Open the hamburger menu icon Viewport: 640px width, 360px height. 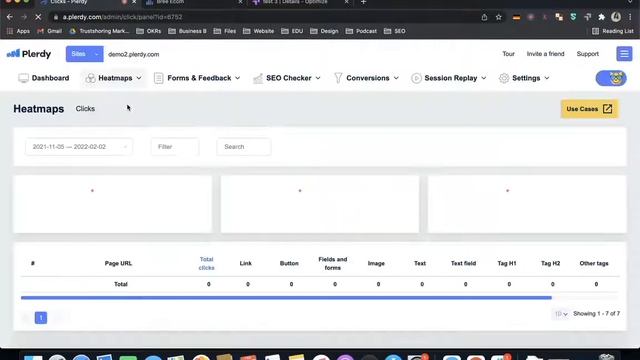(624, 54)
